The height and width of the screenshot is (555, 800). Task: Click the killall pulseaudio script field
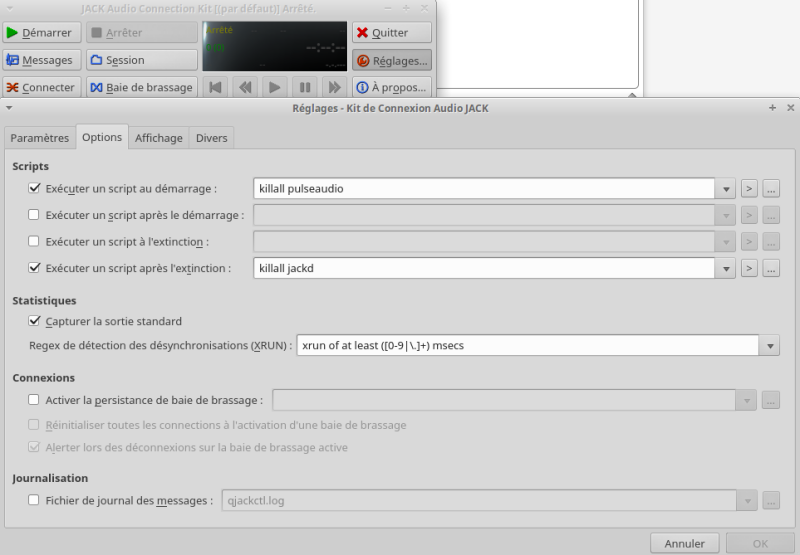pos(484,189)
